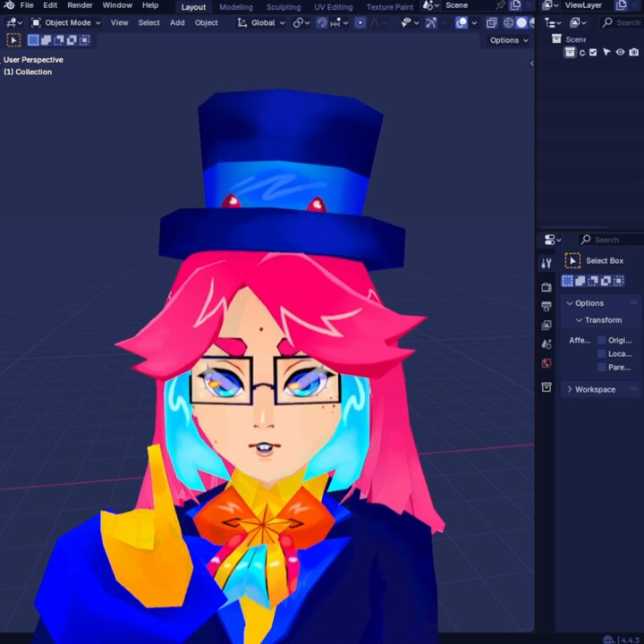
Task: Select the Select Box tool in header
Action: [13, 40]
